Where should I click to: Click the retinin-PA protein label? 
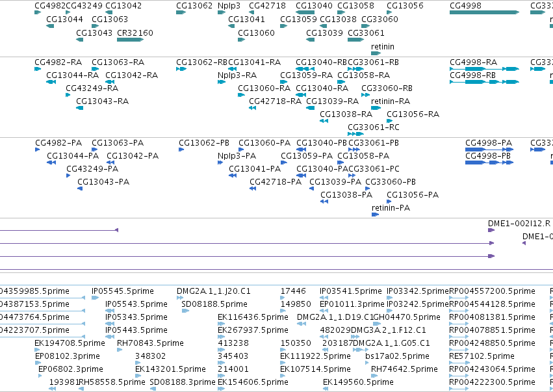pos(391,208)
